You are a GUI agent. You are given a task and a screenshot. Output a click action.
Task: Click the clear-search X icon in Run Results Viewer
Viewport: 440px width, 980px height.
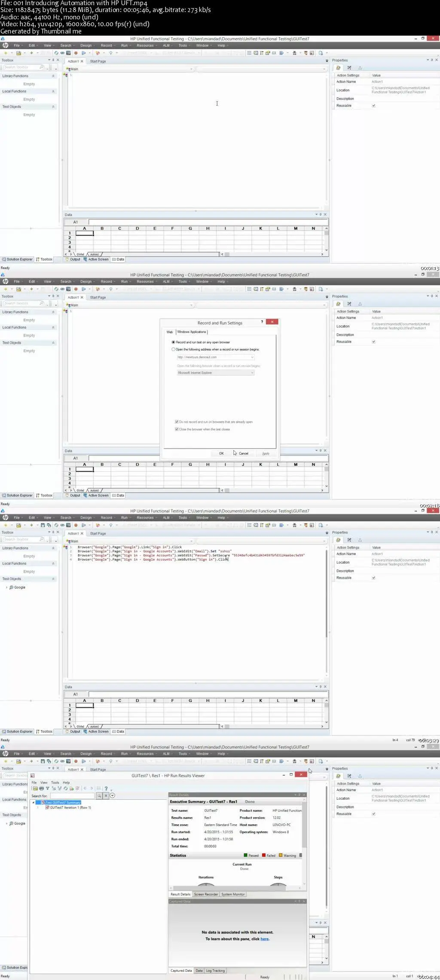pyautogui.click(x=106, y=795)
